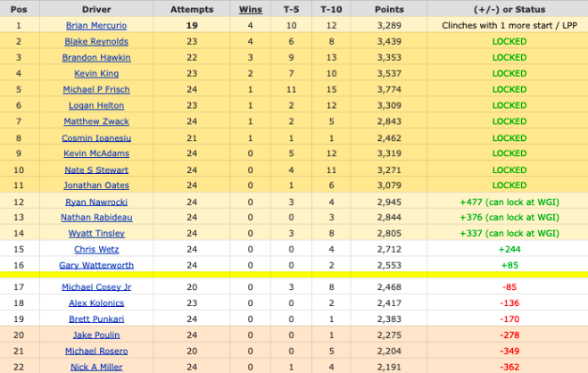Image resolution: width=588 pixels, height=373 pixels.
Task: Open Kevin McAdams driver link
Action: click(x=96, y=153)
